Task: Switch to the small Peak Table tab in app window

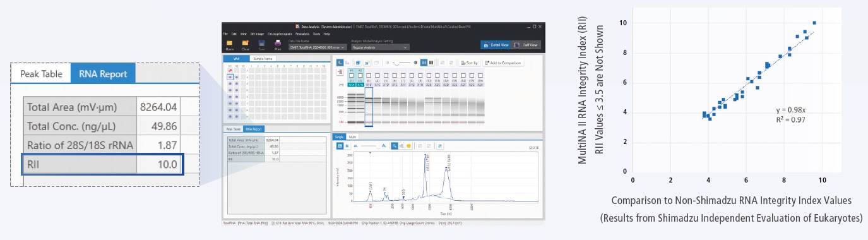Action: coord(234,129)
